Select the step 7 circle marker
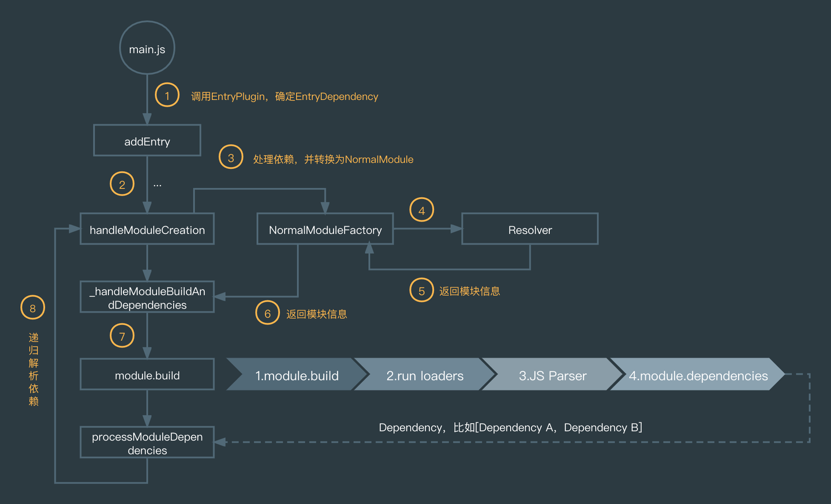 pos(122,336)
